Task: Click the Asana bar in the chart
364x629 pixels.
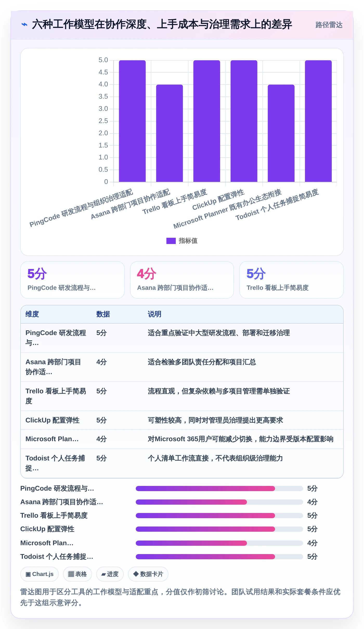Action: (170, 133)
